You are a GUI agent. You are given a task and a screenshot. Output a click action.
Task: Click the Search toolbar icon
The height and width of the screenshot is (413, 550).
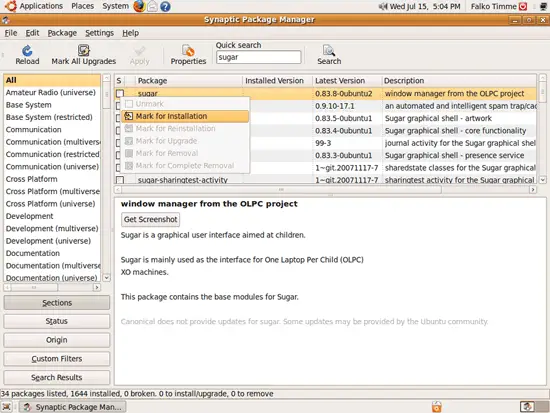point(329,51)
